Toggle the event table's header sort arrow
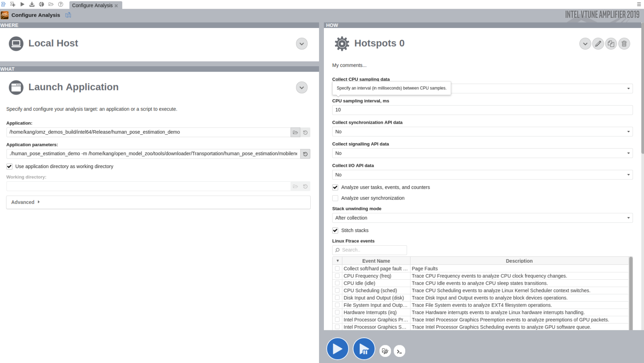The width and height of the screenshot is (644, 363). coord(338,261)
